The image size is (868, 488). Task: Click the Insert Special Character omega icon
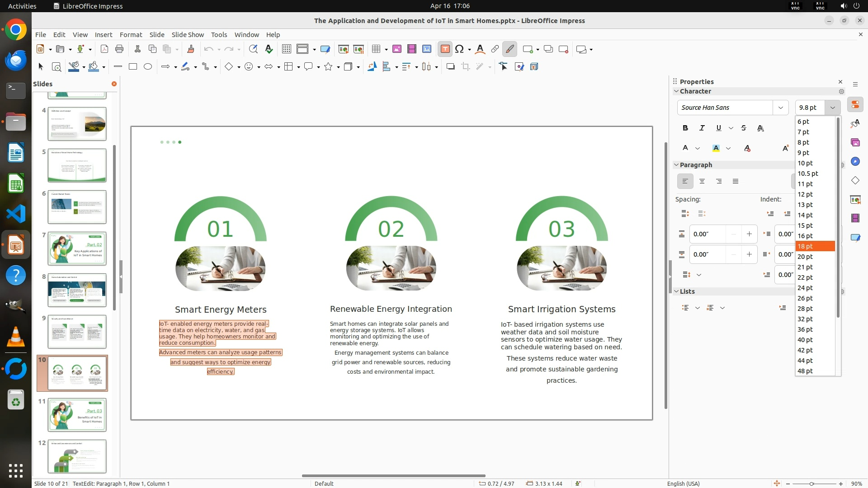459,49
